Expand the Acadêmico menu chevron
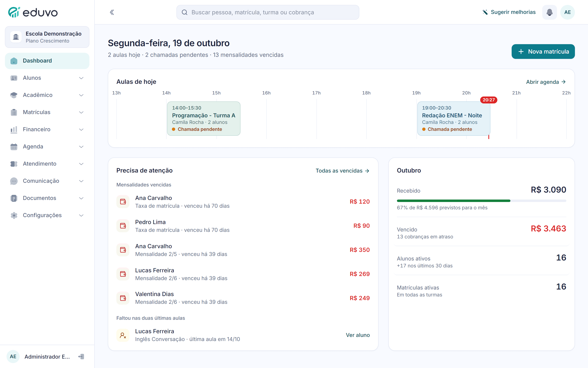The image size is (588, 368). point(81,95)
